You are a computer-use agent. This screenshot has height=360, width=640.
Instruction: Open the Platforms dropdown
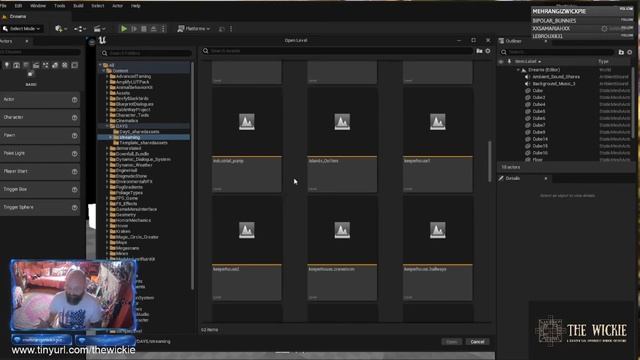pos(193,29)
